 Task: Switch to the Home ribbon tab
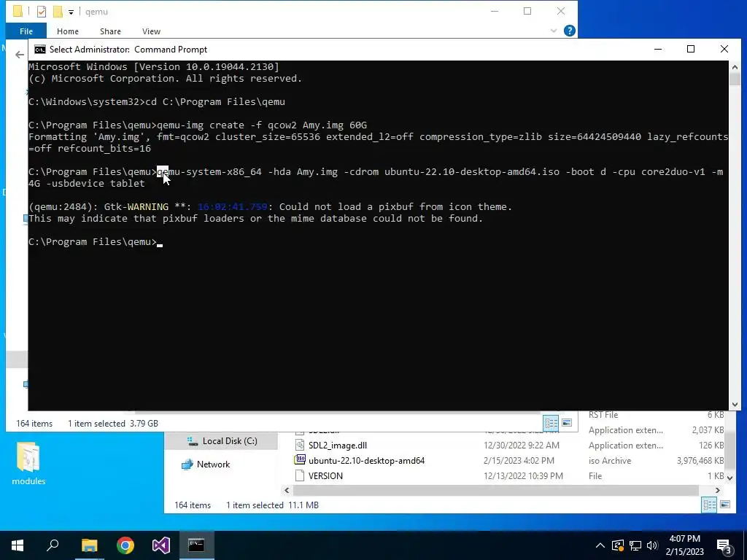(x=68, y=31)
